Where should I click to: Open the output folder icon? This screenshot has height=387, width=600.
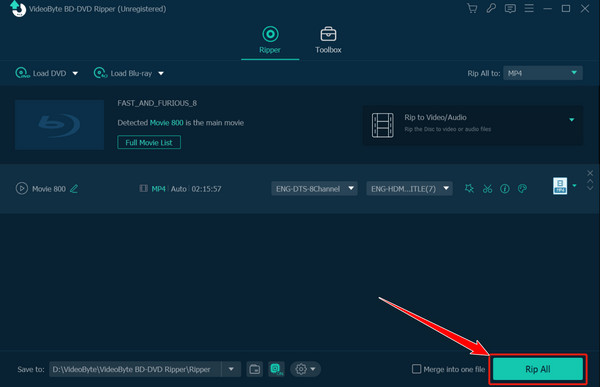[x=254, y=369]
